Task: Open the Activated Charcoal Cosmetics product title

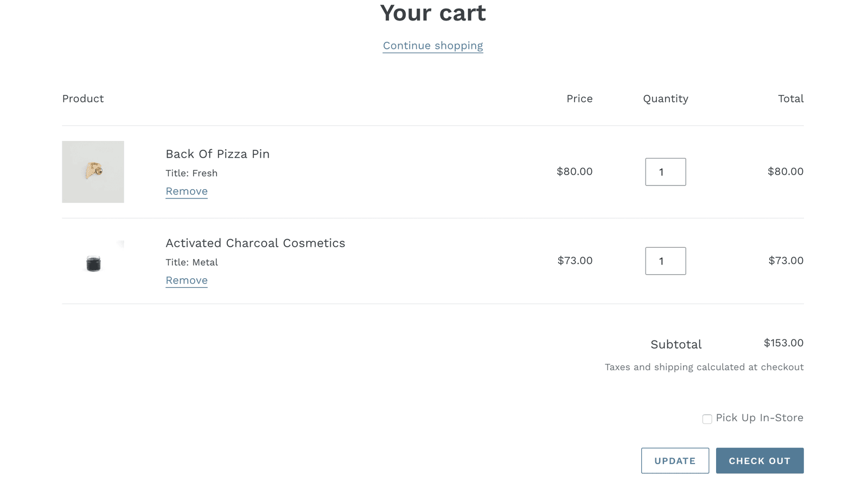Action: pos(255,243)
